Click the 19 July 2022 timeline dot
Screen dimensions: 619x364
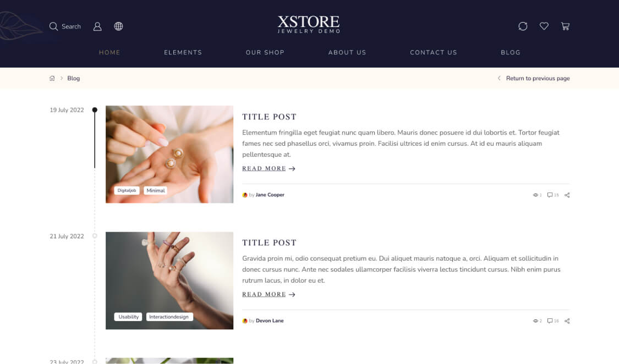tap(95, 109)
